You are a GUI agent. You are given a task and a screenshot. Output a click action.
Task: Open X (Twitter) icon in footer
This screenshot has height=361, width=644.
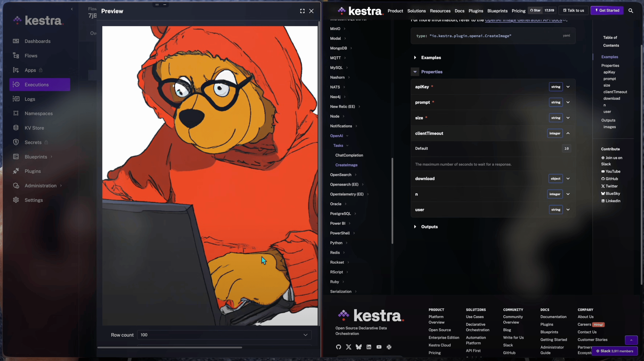click(349, 347)
